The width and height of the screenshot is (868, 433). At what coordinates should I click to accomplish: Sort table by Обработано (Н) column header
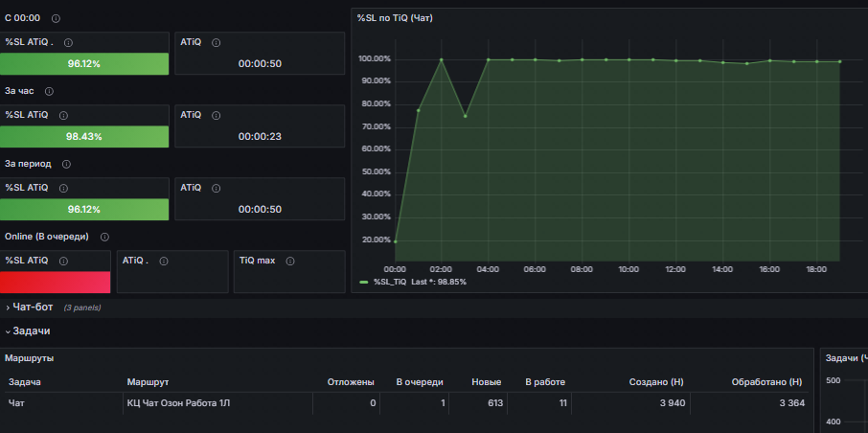[766, 382]
